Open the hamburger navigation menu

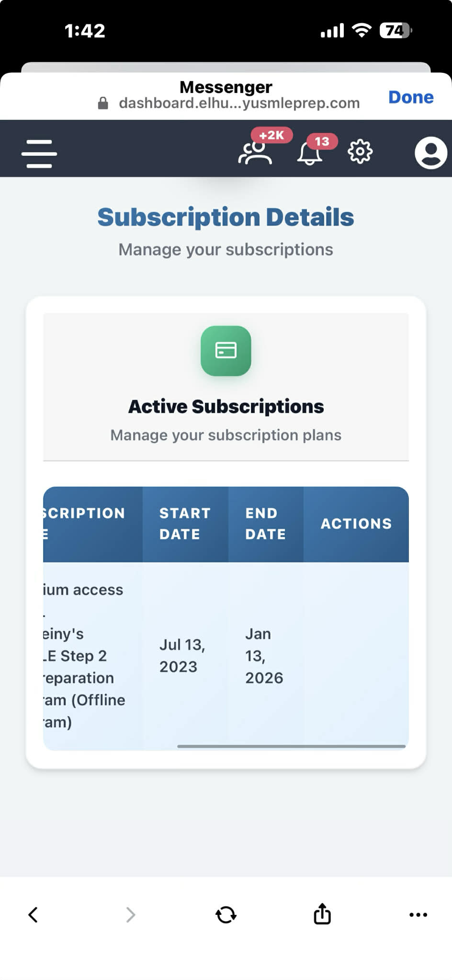coord(39,154)
